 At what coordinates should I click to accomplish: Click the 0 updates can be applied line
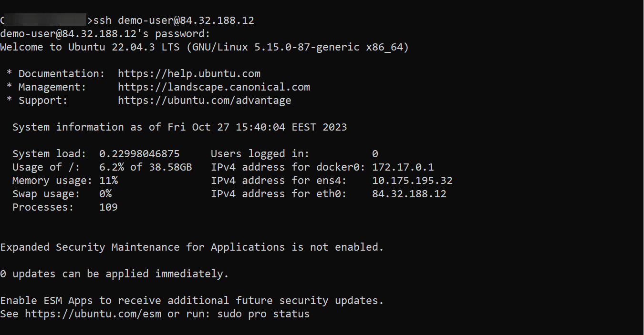pyautogui.click(x=114, y=274)
